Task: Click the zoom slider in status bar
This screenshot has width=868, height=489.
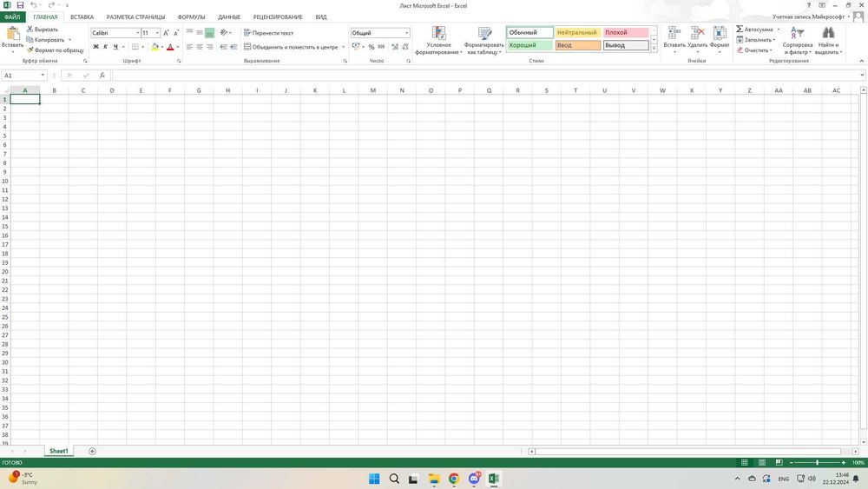Action: click(817, 462)
